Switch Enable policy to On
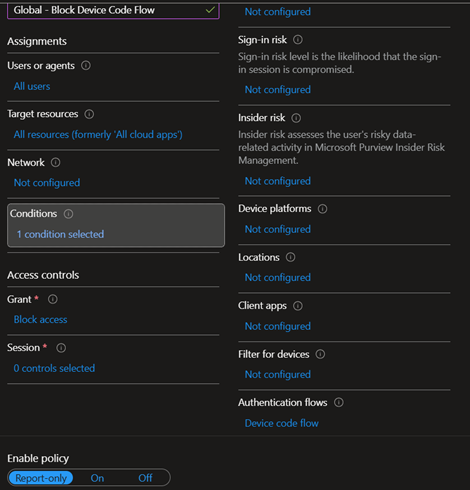 97,478
